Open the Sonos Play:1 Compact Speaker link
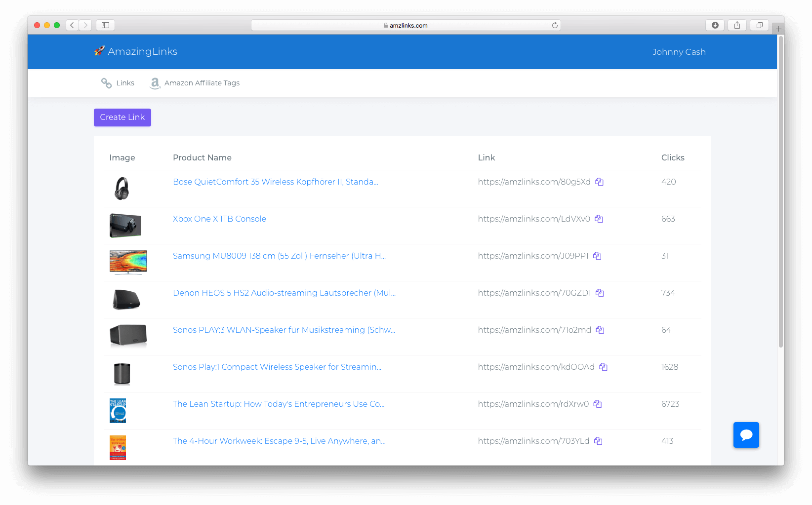This screenshot has width=812, height=505. click(277, 367)
